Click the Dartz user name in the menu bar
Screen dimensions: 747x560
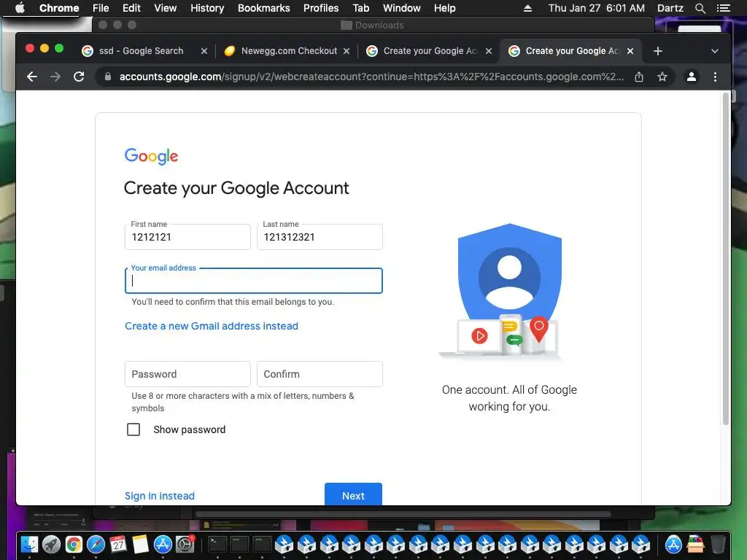[670, 8]
